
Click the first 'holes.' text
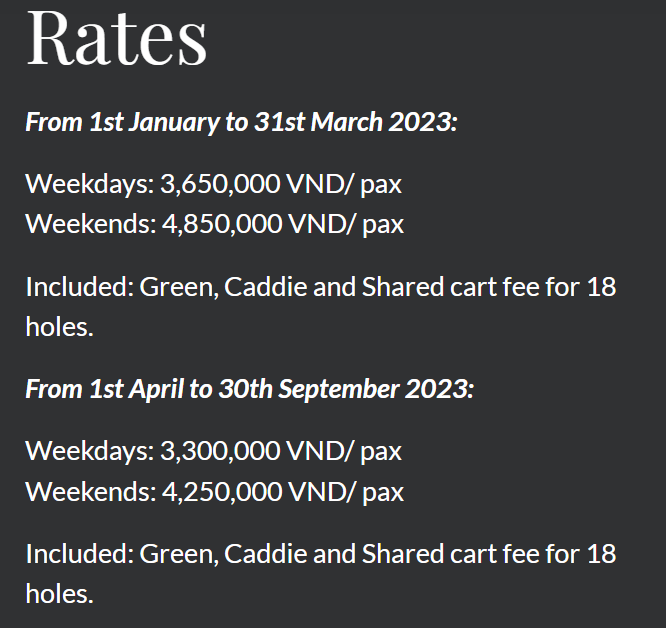click(59, 327)
